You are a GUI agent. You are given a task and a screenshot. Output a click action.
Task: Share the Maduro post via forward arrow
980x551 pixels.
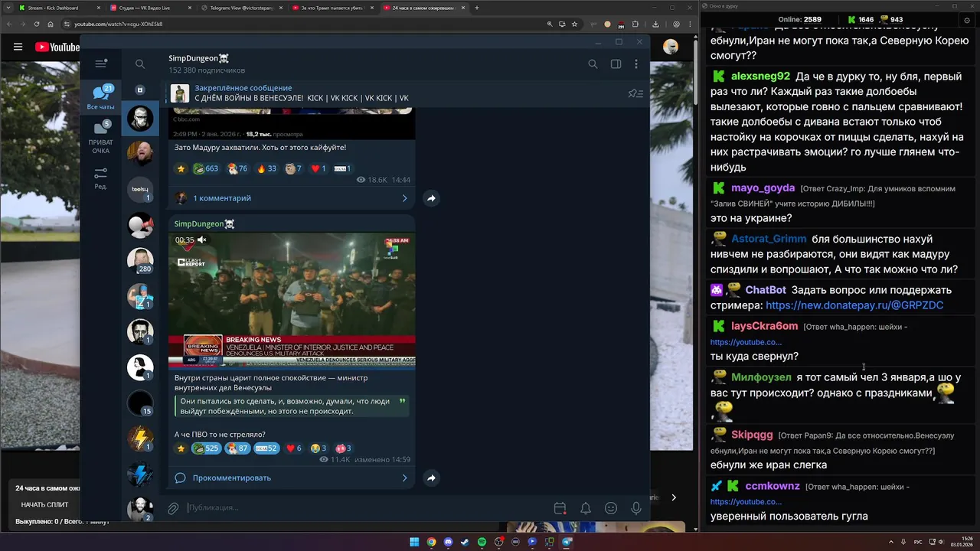(x=431, y=198)
